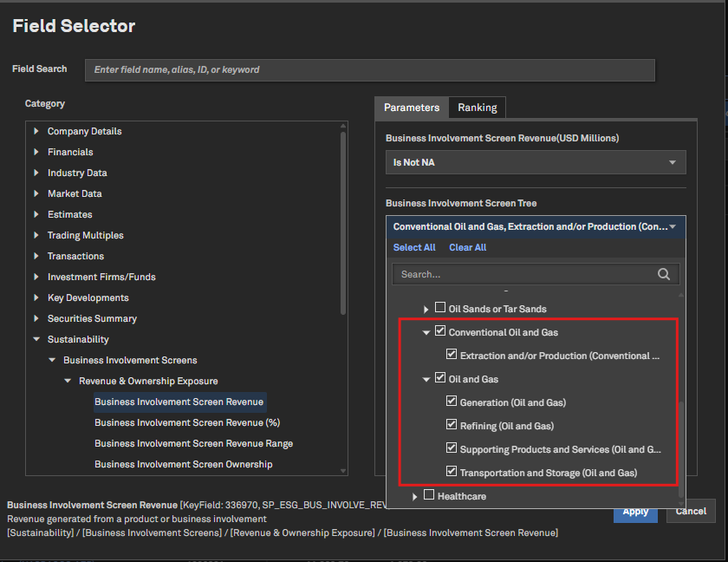Uncheck Refining (Oil and Gas) checkbox
The width and height of the screenshot is (728, 562).
click(452, 425)
